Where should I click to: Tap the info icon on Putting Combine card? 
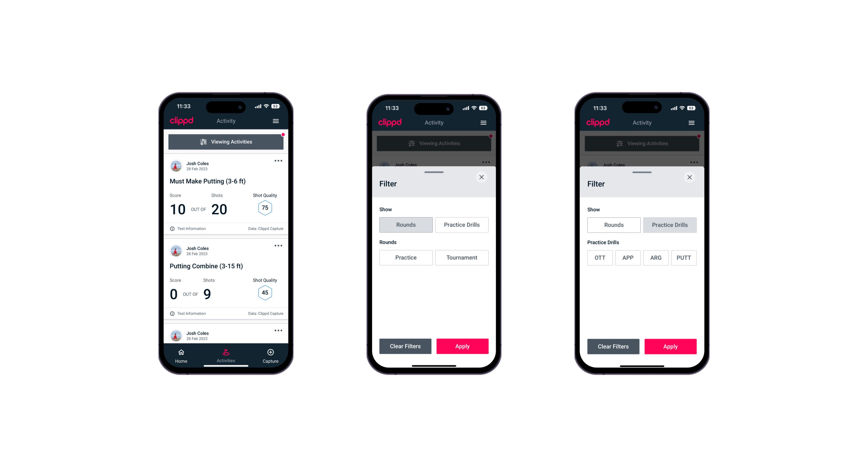tap(172, 313)
